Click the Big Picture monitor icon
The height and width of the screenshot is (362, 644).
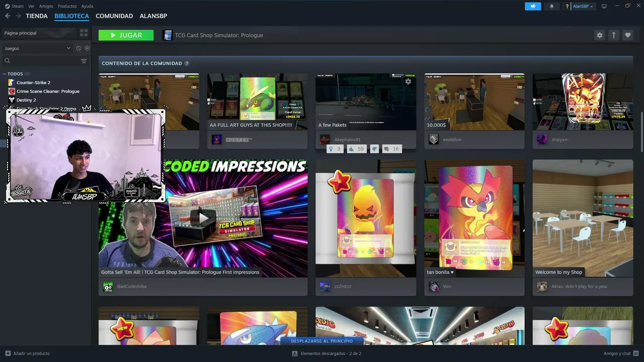[604, 6]
